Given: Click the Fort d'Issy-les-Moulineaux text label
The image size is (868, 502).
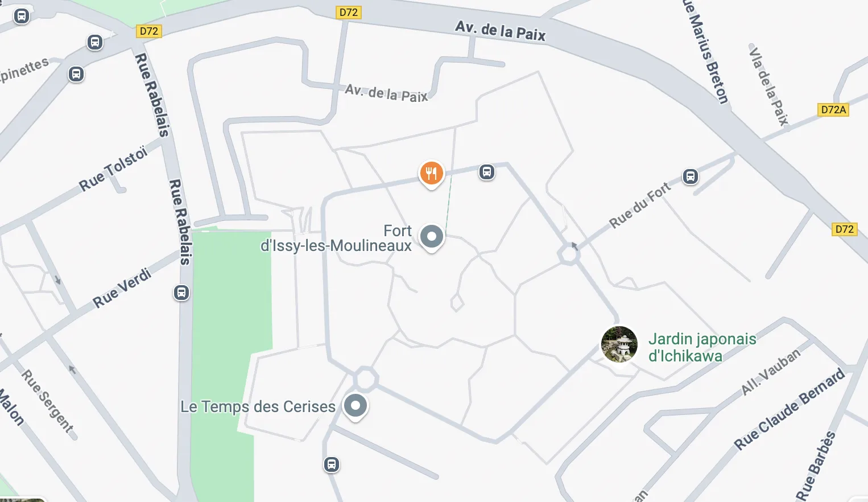Looking at the screenshot, I should click(336, 238).
